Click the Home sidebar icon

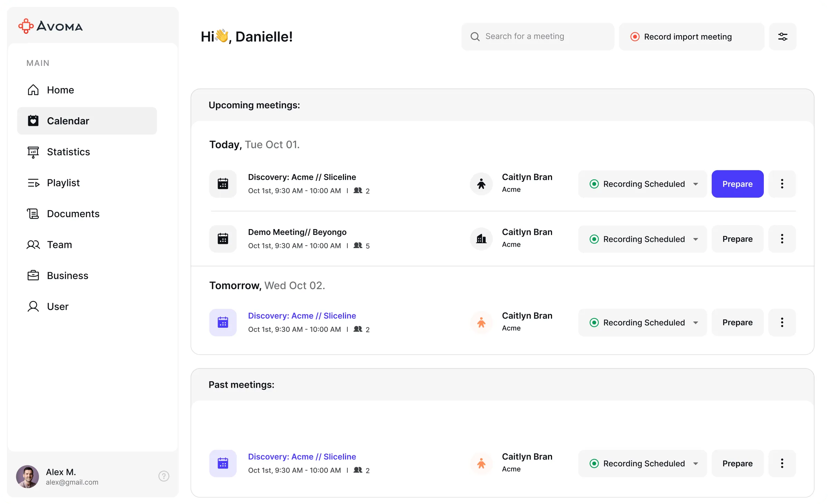[34, 90]
